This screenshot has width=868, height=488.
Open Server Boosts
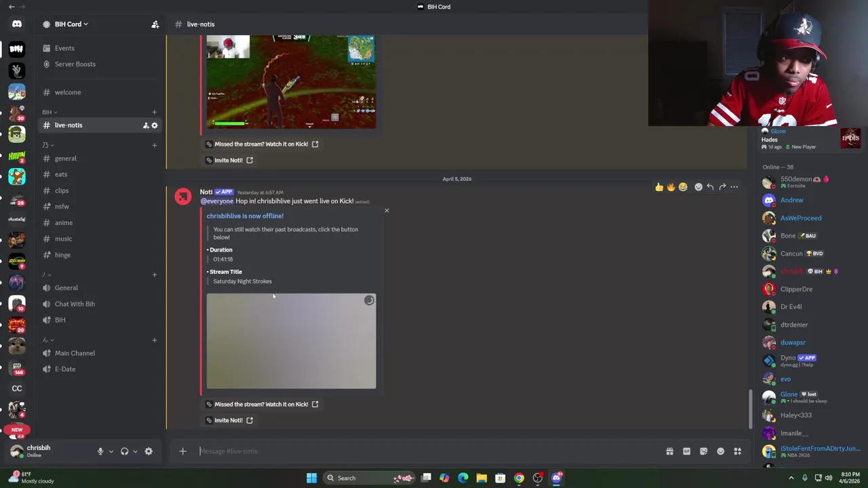tap(100, 64)
